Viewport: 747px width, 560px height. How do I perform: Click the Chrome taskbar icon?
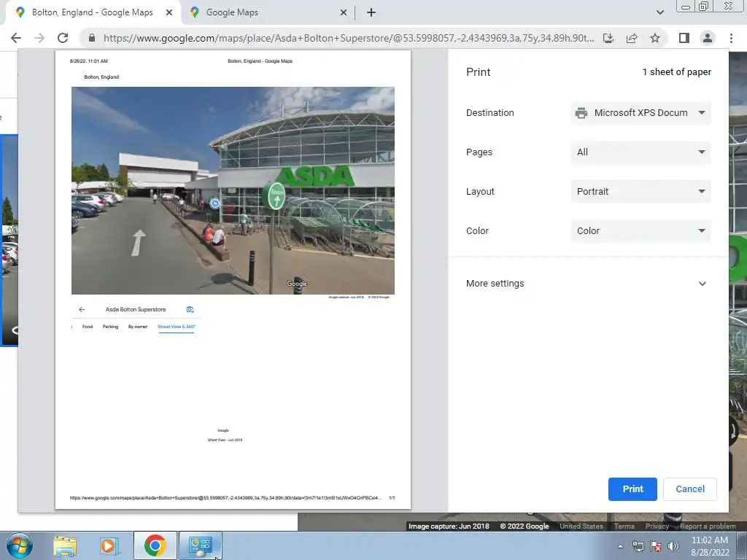(155, 545)
